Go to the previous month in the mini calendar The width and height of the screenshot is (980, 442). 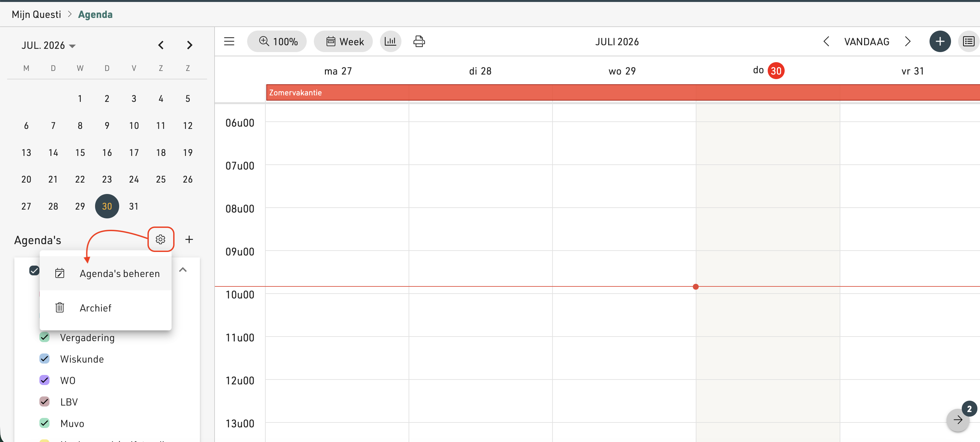161,45
